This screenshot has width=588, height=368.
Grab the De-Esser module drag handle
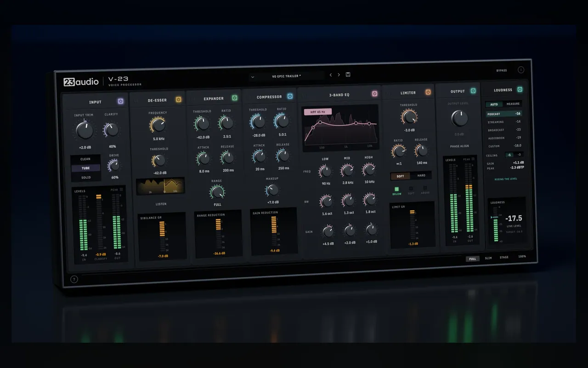[x=136, y=101]
